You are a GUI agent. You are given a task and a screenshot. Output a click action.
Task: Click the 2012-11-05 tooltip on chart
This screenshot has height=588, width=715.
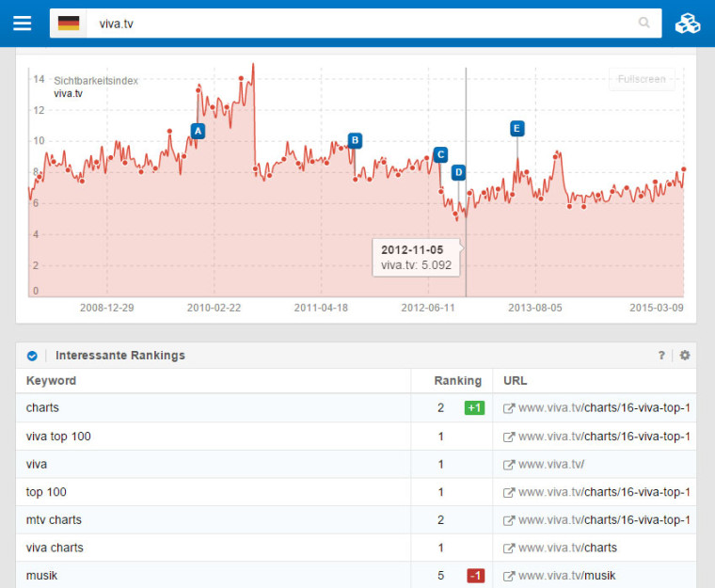pos(417,258)
